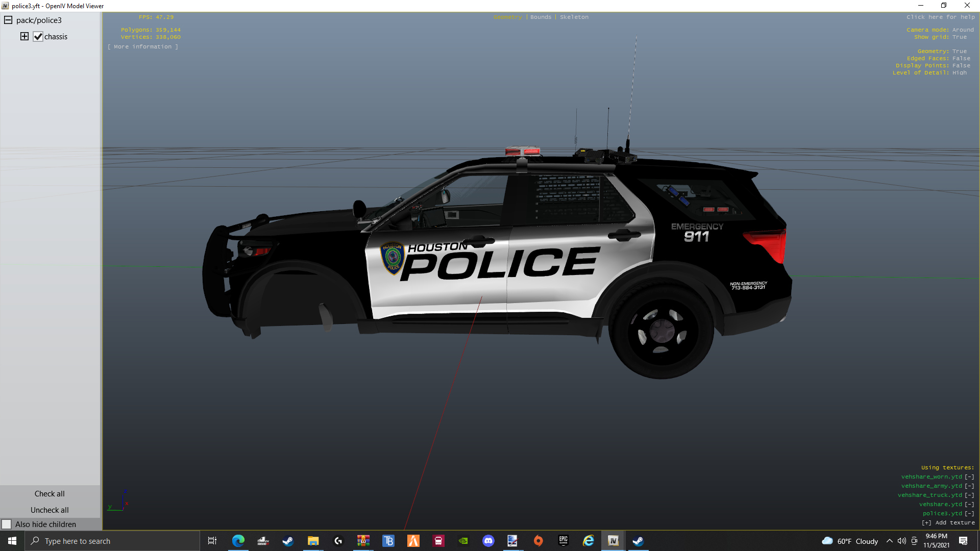The width and height of the screenshot is (980, 551).
Task: Select the Geometry view tab
Action: (x=507, y=17)
